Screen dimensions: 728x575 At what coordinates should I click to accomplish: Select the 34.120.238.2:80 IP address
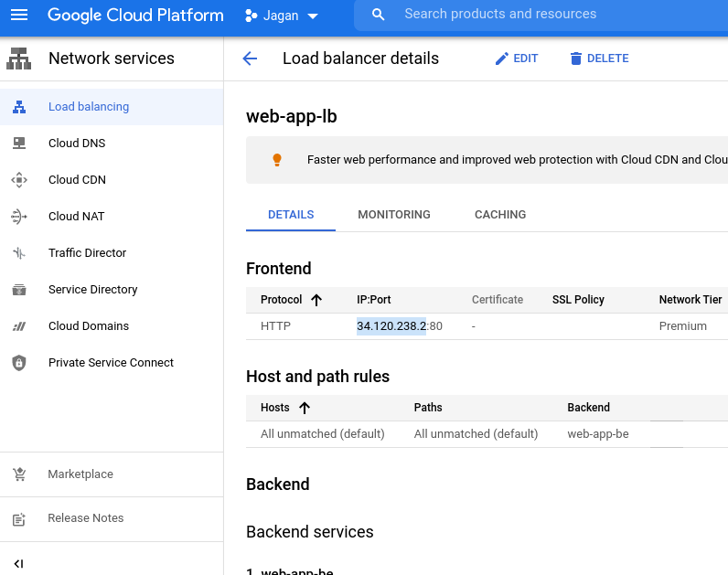pyautogui.click(x=400, y=326)
